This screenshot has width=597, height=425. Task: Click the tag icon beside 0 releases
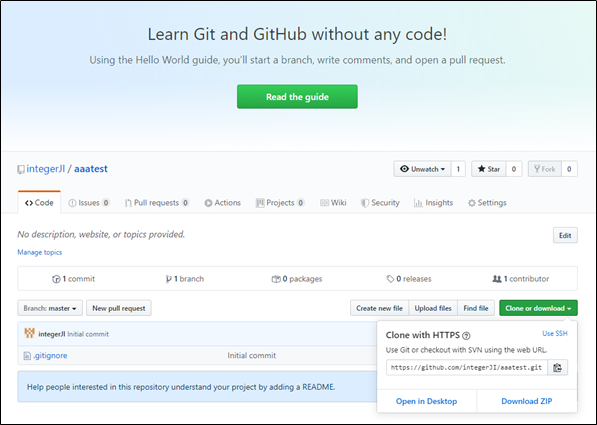390,279
